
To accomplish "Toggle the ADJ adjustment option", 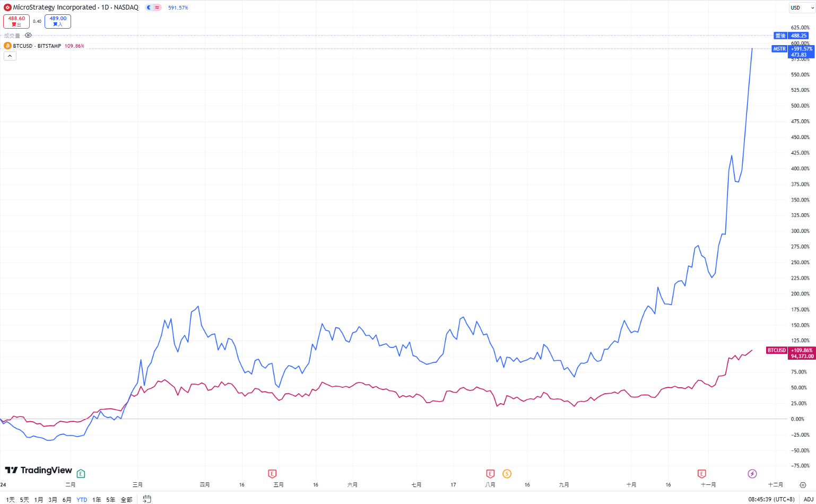I will point(809,500).
